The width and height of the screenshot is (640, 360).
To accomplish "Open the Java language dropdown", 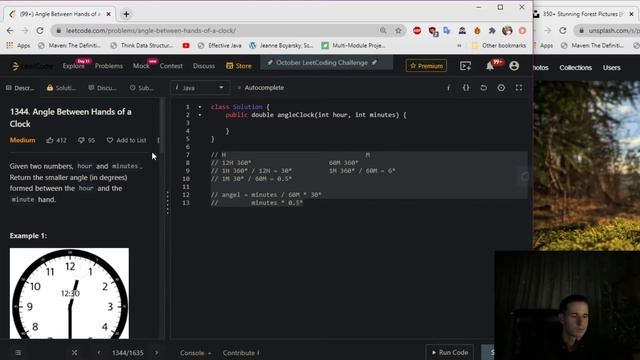I will 200,87.
